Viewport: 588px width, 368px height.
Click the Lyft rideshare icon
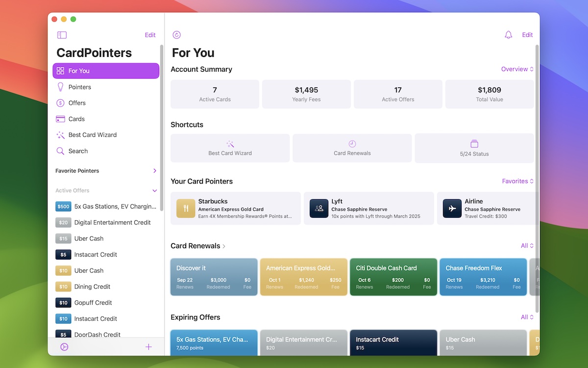tap(319, 209)
